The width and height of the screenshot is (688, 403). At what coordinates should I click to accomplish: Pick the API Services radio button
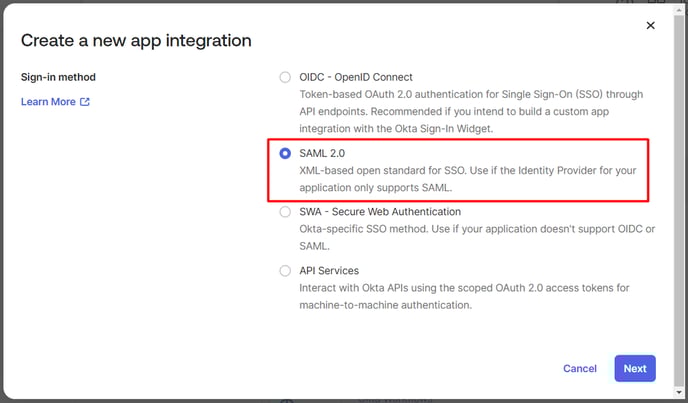click(x=285, y=270)
